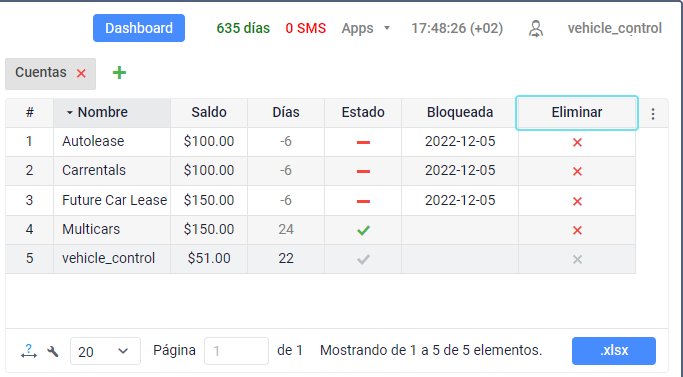The width and height of the screenshot is (683, 377).
Task: Sort by the Nombre column arrow
Action: pyautogui.click(x=69, y=112)
